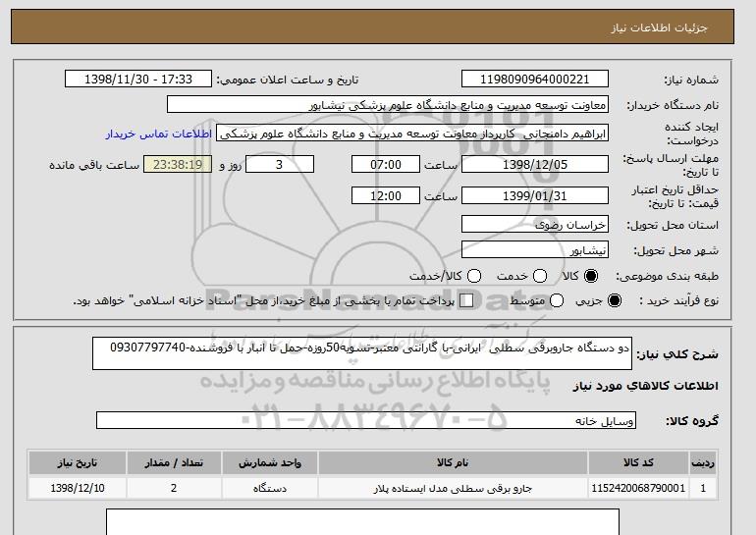Click the جزئیات اطلاعات نیاز page header
Viewport: 756px width, 535px height.
pos(660,27)
